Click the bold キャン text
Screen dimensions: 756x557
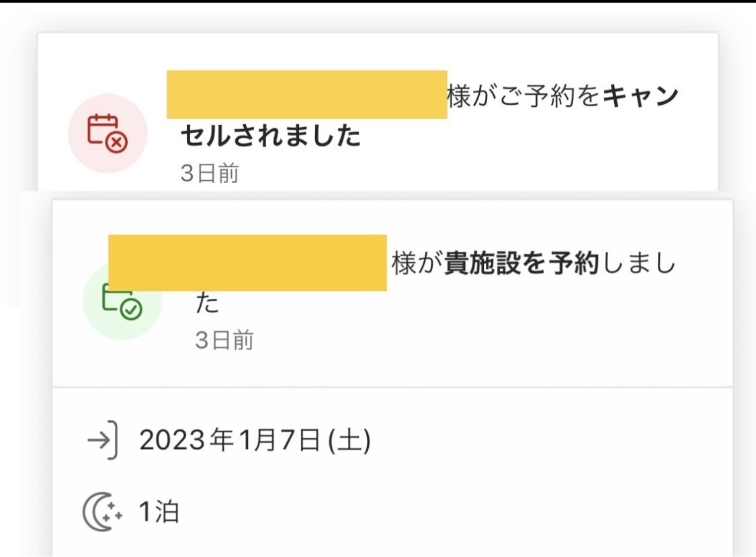coord(640,98)
